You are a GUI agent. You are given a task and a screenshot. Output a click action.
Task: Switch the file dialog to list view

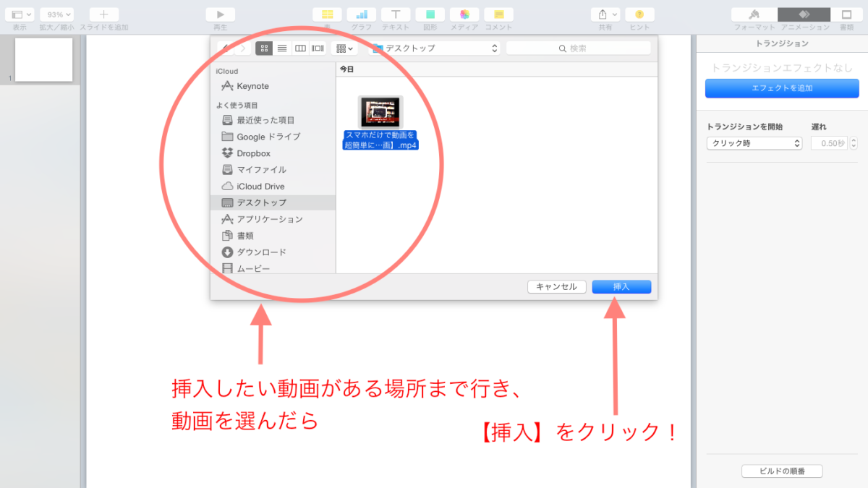282,48
